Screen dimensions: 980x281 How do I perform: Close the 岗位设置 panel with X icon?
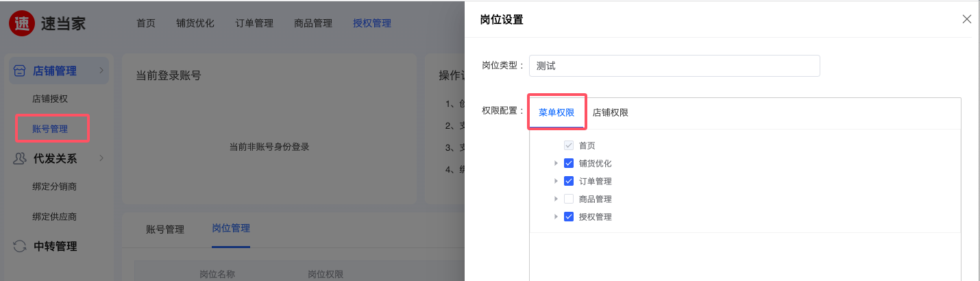[967, 19]
